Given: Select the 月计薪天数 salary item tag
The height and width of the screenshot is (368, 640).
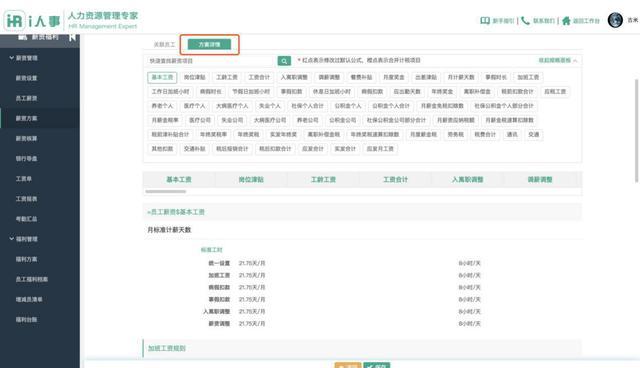Looking at the screenshot, I should pyautogui.click(x=461, y=77).
